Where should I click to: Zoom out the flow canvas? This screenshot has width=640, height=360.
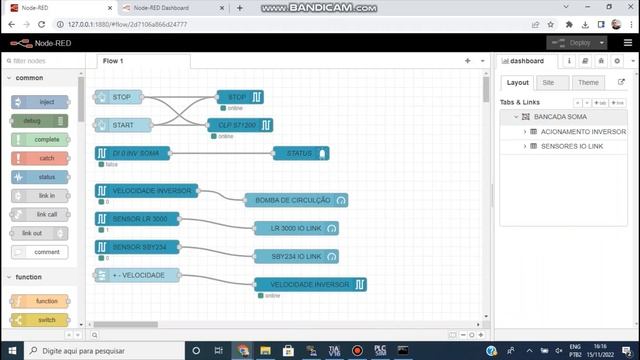click(463, 335)
